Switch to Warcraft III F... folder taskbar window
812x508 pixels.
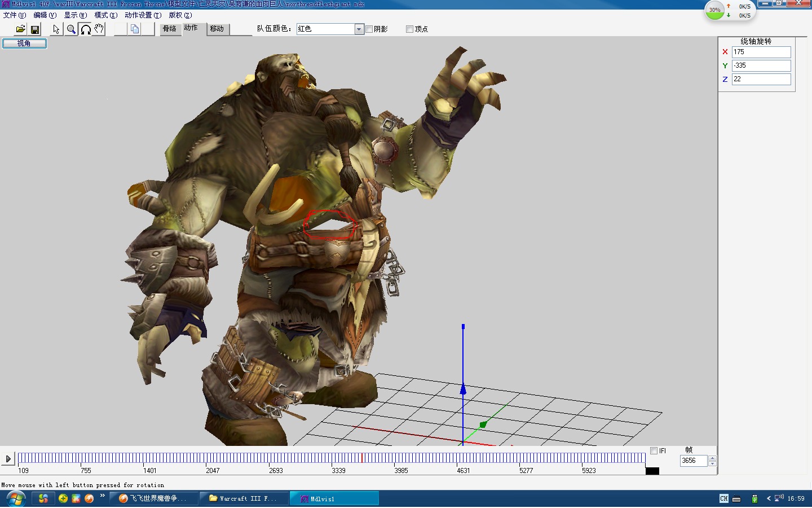point(244,498)
